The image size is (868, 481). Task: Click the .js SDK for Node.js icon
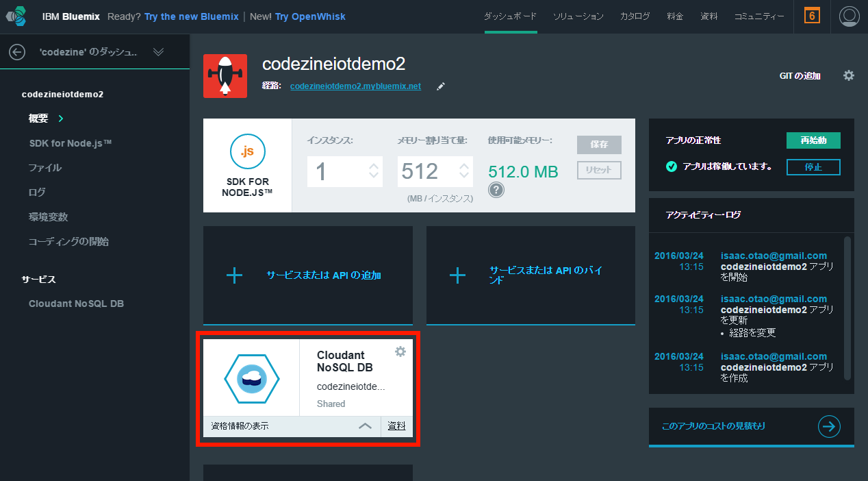247,151
